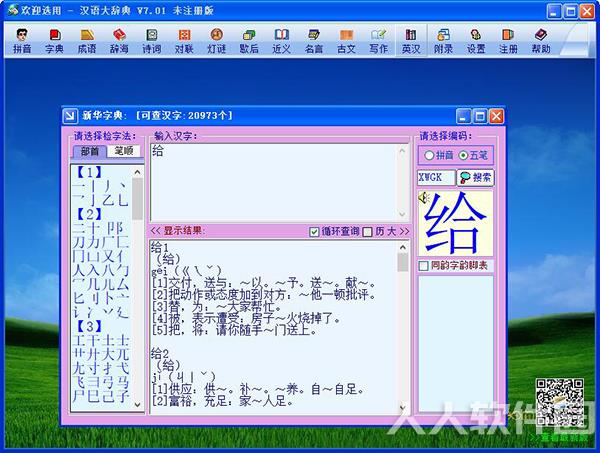Choose radical 弓 in the list

(x=109, y=382)
